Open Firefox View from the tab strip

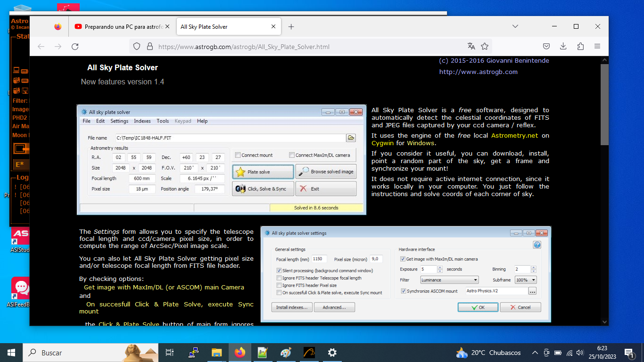click(58, 27)
